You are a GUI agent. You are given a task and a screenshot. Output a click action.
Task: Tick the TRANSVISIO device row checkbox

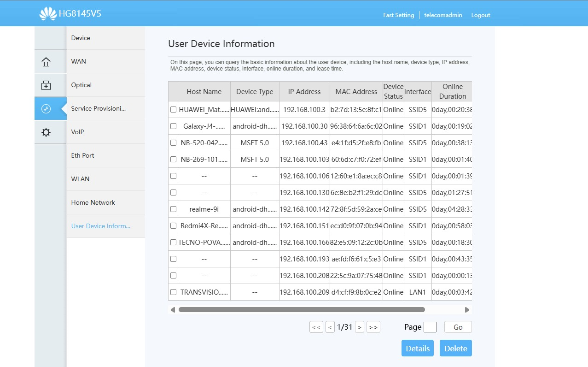pyautogui.click(x=173, y=292)
